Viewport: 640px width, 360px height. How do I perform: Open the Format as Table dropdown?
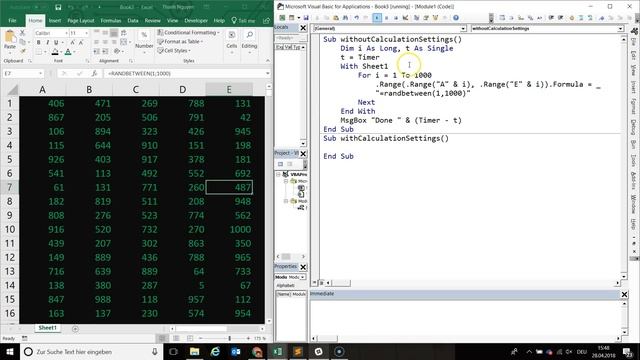point(180,42)
